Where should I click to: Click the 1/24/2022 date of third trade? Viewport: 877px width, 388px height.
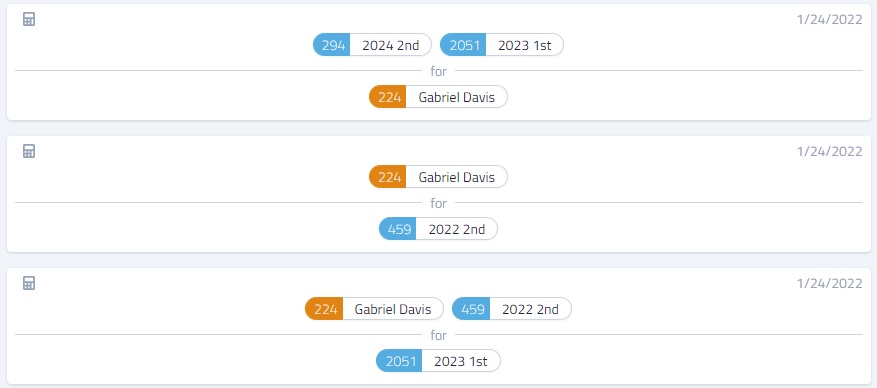(829, 283)
